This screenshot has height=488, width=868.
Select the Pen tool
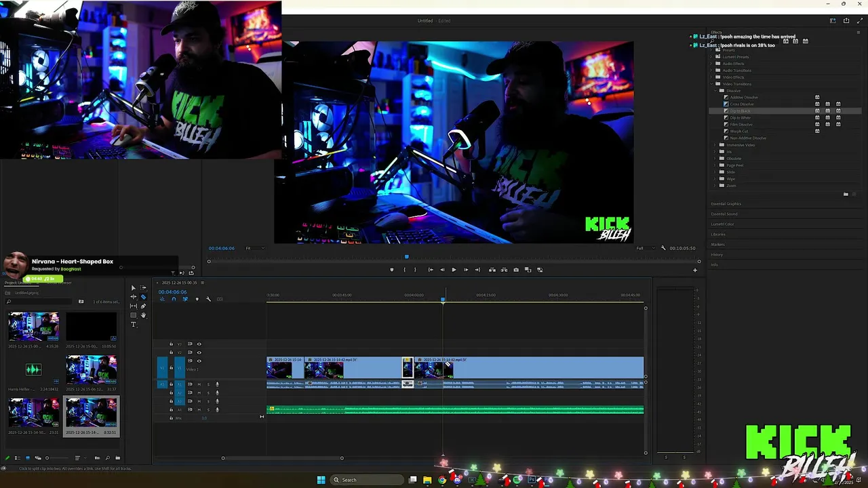click(x=143, y=306)
